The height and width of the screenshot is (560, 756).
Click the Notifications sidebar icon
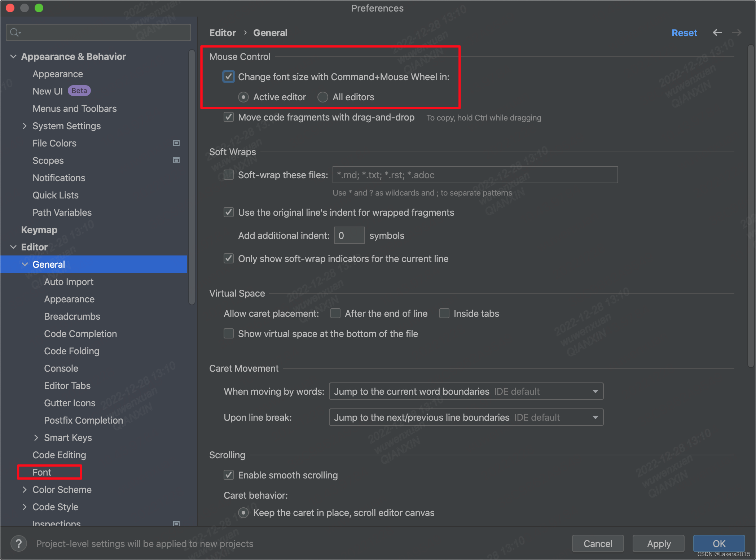(x=60, y=178)
